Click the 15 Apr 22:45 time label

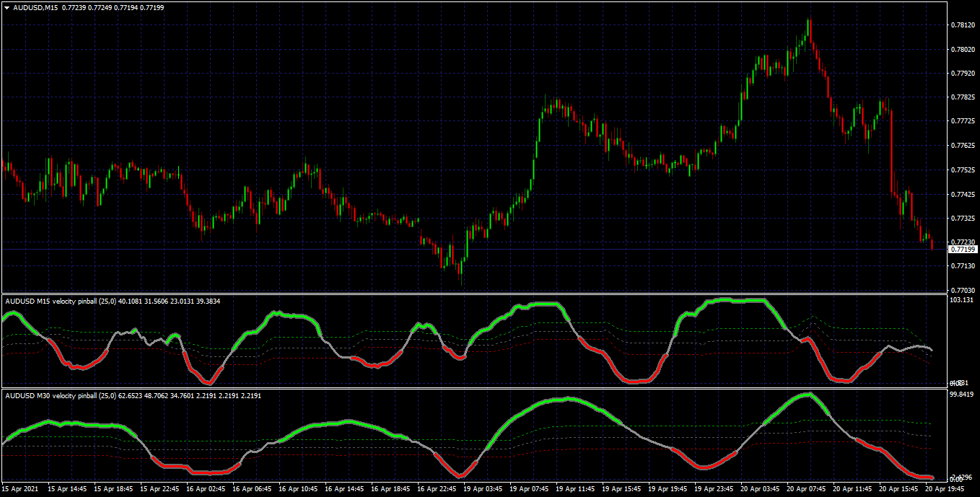tap(160, 488)
